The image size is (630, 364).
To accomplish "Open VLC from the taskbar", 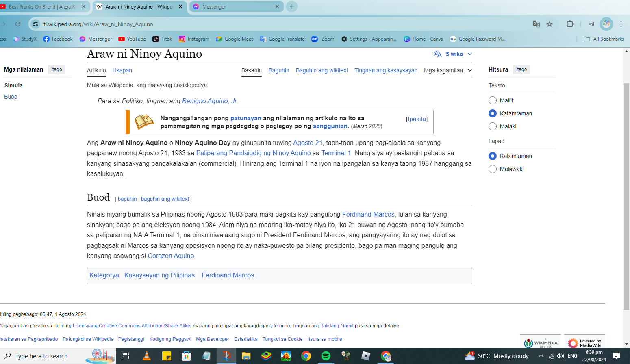I will (x=147, y=356).
